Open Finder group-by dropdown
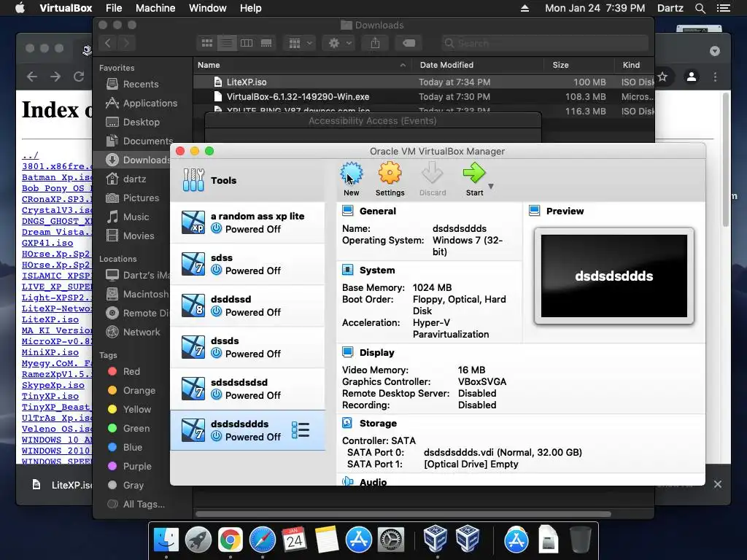The image size is (747, 560). (300, 43)
